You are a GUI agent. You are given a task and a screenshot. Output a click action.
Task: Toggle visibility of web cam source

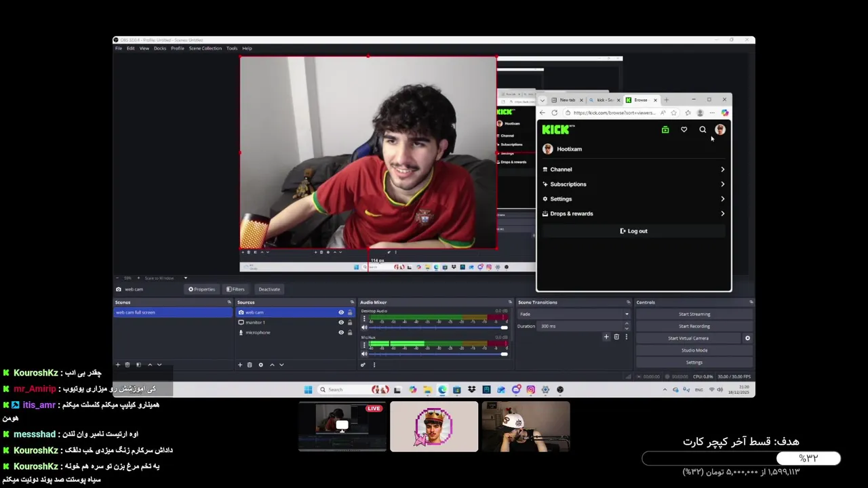click(x=341, y=312)
